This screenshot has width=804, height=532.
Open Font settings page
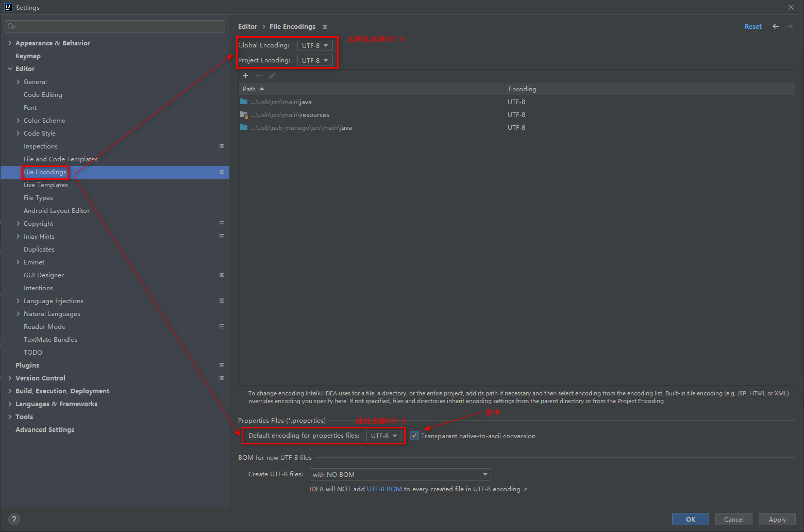point(30,107)
